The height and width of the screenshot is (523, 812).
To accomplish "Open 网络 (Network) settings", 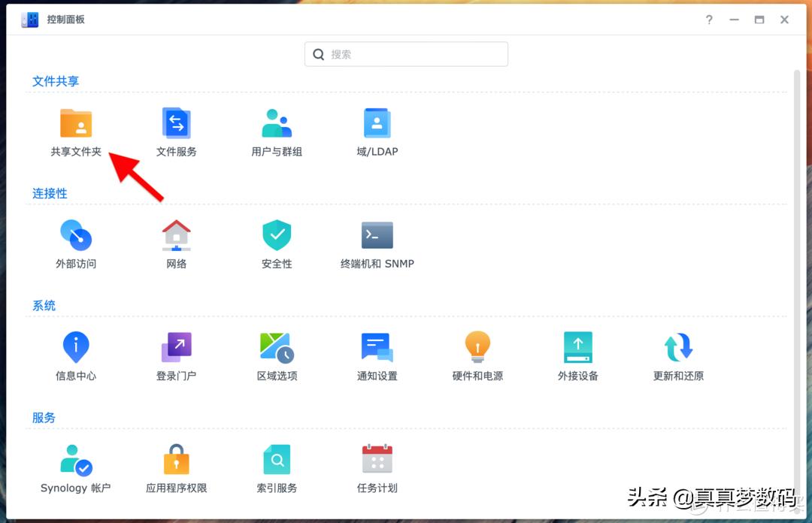I will 176,242.
